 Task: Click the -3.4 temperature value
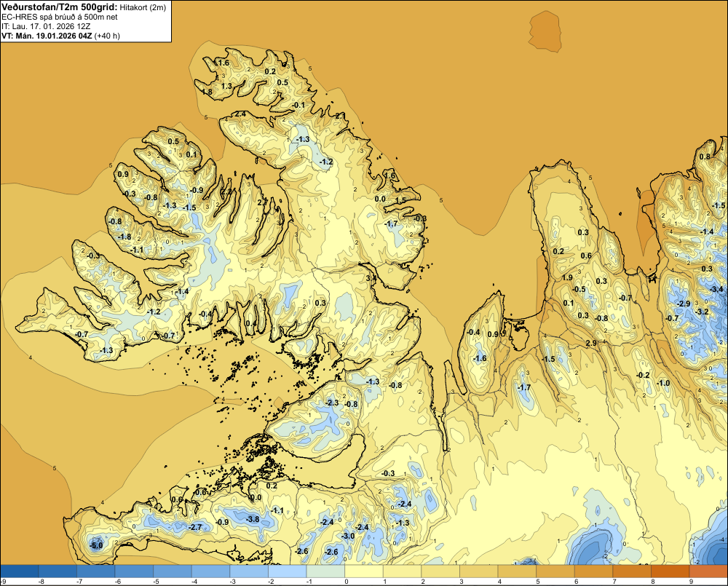pyautogui.click(x=716, y=289)
